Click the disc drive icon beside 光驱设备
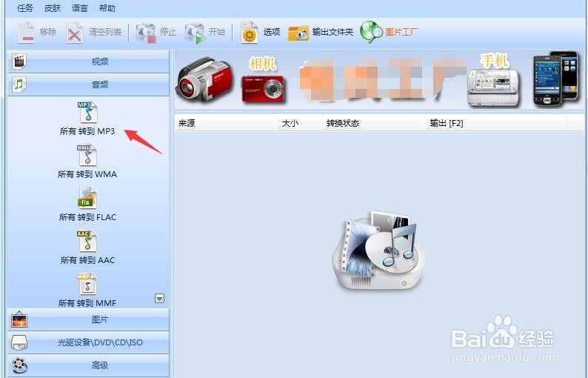The height and width of the screenshot is (378, 588). [19, 342]
